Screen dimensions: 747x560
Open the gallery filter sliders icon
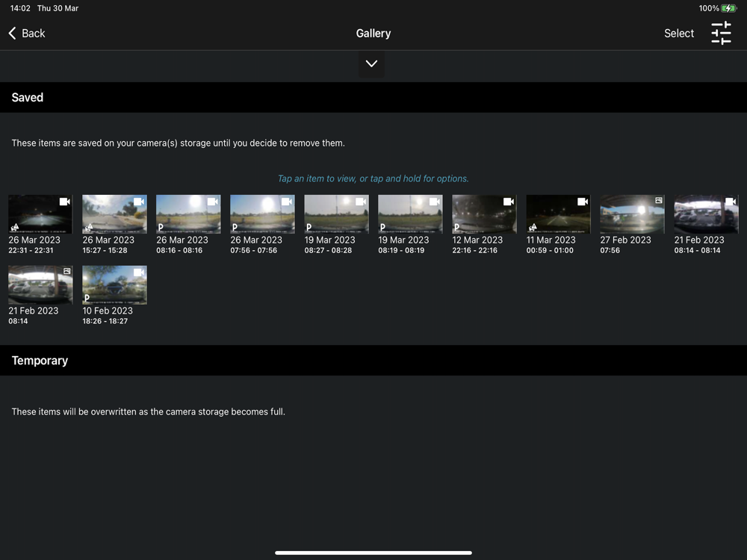[721, 34]
